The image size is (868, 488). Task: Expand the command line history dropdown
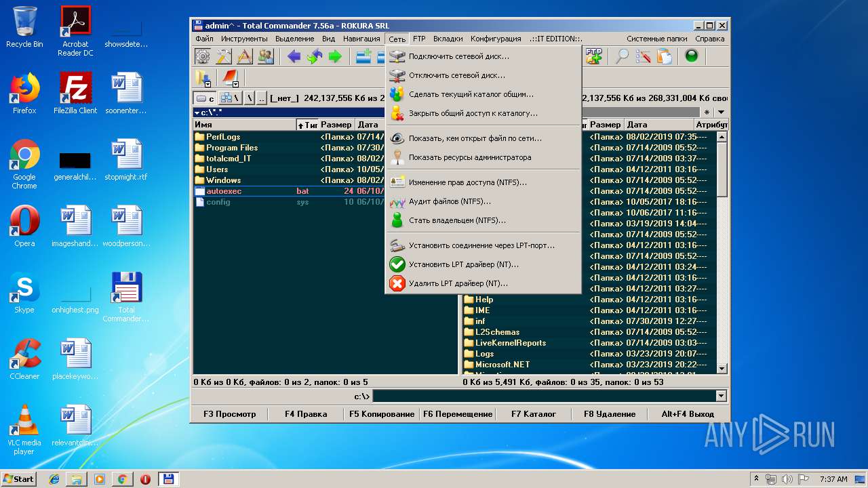[721, 396]
